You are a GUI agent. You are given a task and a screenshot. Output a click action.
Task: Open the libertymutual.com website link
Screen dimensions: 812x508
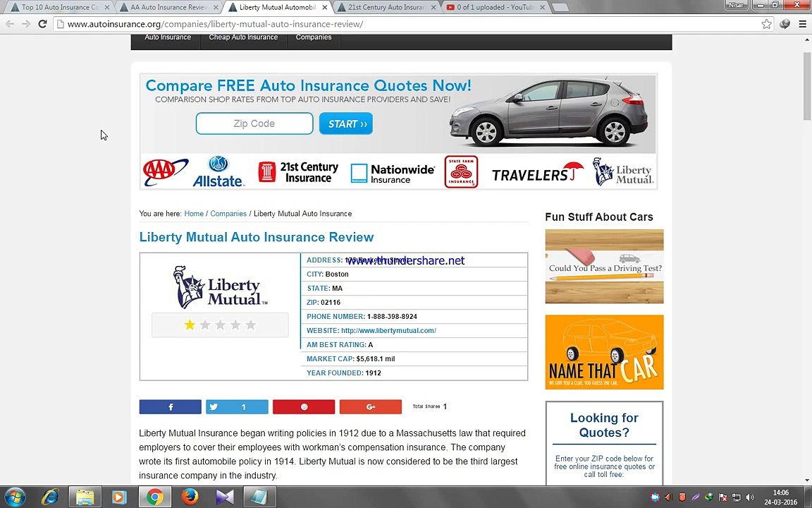(x=388, y=331)
